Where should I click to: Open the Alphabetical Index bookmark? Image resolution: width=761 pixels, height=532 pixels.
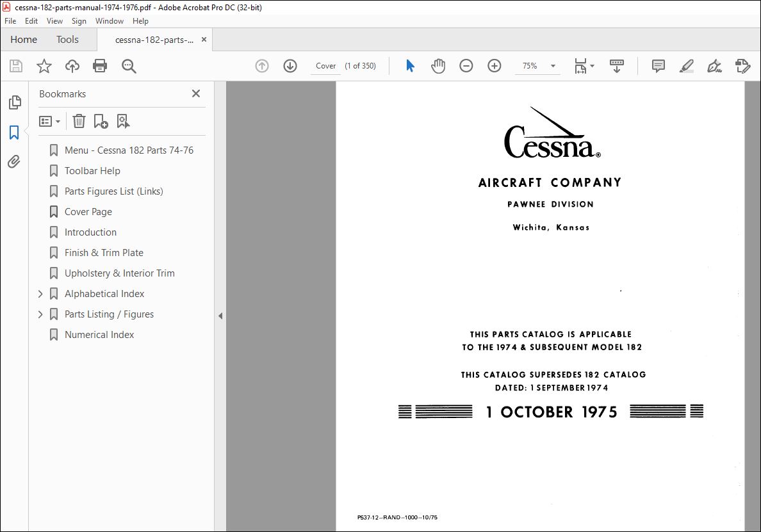[x=104, y=294]
